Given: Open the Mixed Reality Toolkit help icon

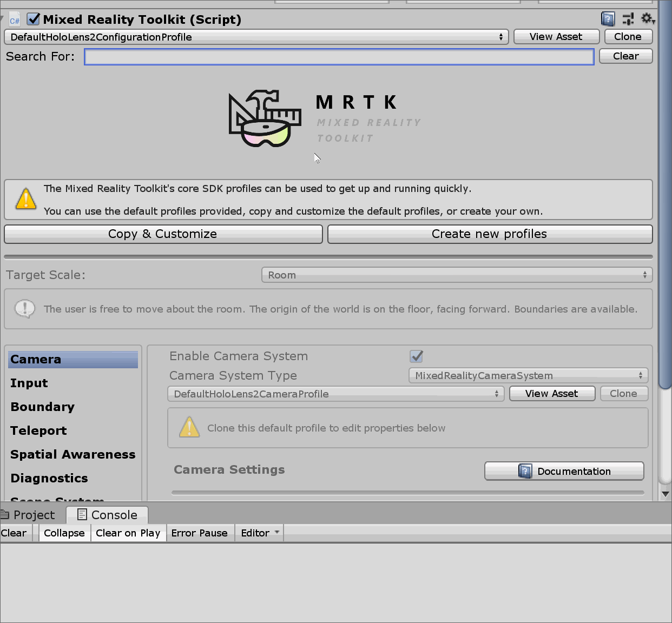Looking at the screenshot, I should (x=608, y=18).
